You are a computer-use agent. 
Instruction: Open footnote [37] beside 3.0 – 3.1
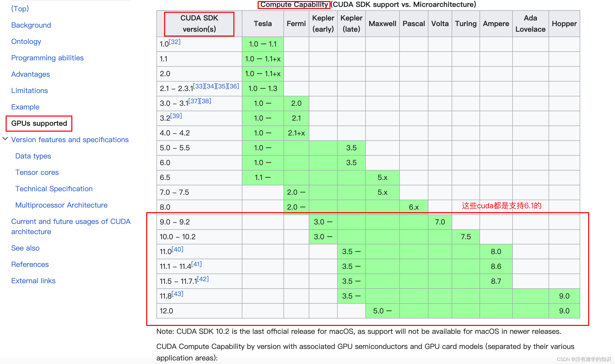[x=194, y=101]
